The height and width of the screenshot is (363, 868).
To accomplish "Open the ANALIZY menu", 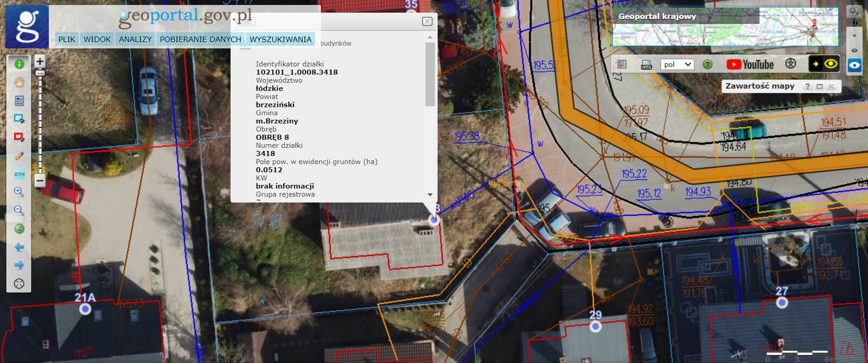I will pos(135,39).
